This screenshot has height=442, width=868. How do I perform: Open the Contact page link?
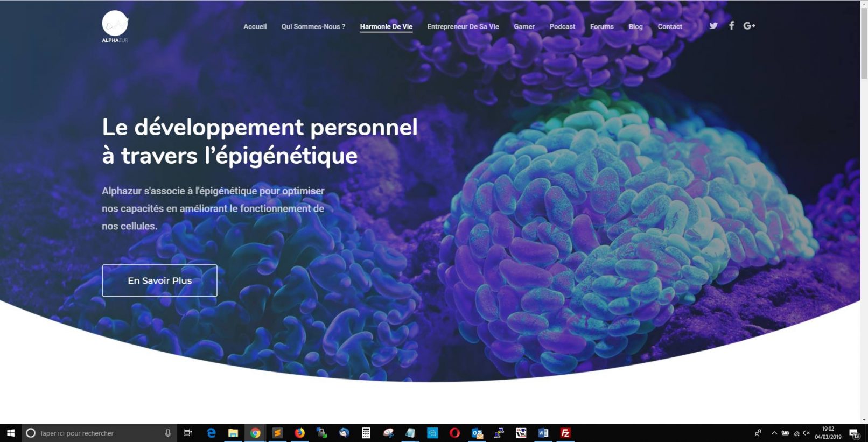(x=669, y=26)
